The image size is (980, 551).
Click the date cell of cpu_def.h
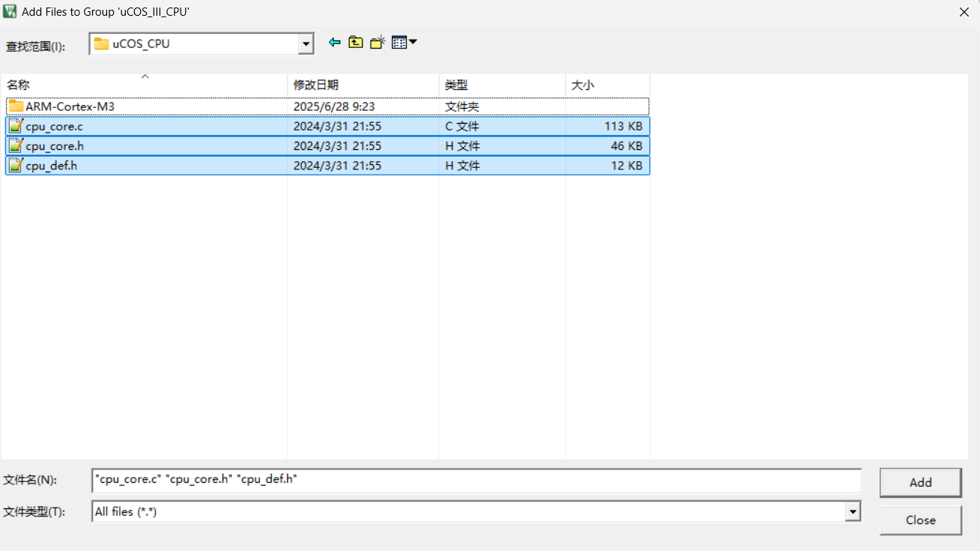tap(337, 165)
